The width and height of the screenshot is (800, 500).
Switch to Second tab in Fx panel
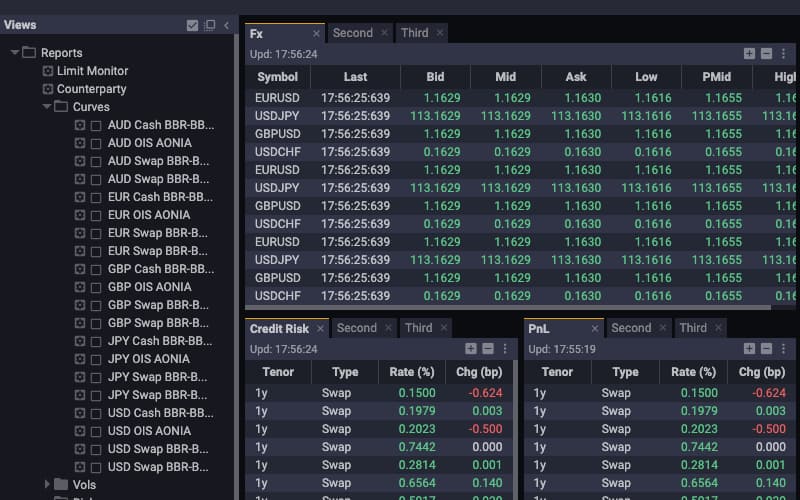[x=352, y=33]
